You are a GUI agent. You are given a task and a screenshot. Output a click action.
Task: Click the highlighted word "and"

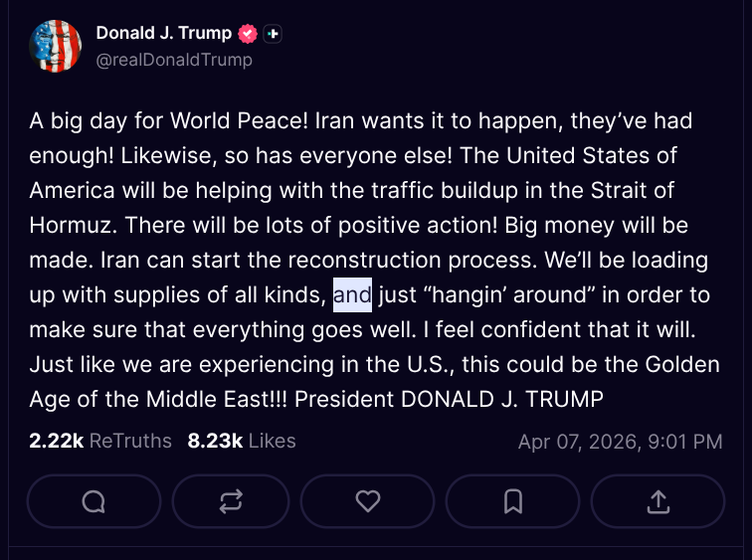point(352,294)
